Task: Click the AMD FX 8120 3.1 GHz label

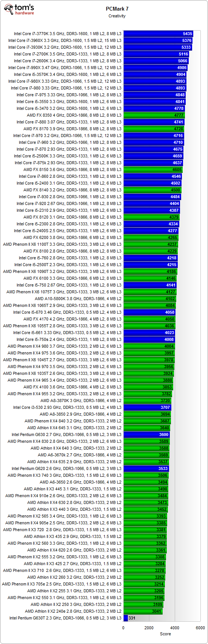Action: (x=73, y=217)
